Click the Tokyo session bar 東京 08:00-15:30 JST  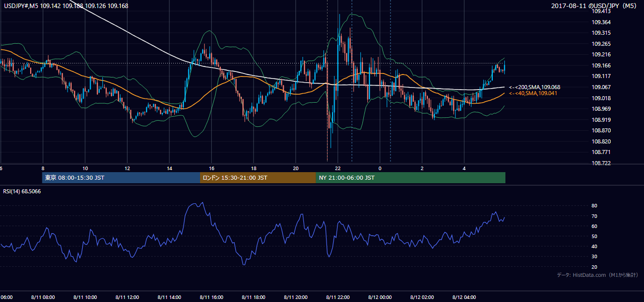click(121, 178)
